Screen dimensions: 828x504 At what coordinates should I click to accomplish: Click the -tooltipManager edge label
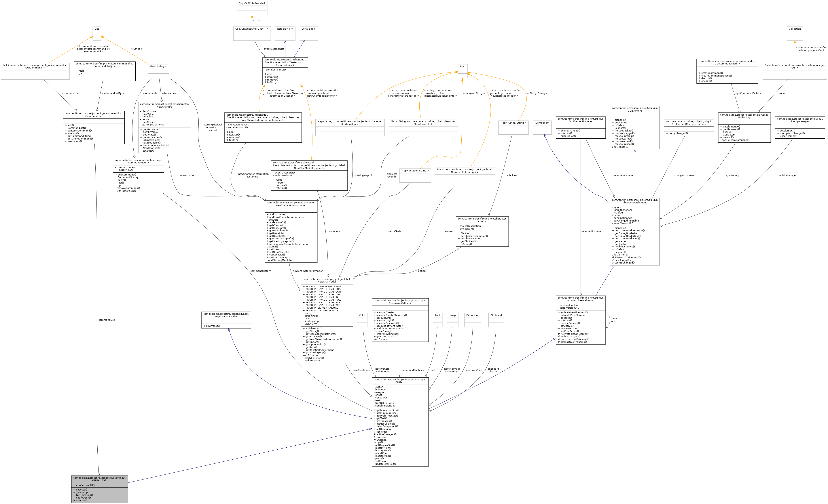click(787, 176)
